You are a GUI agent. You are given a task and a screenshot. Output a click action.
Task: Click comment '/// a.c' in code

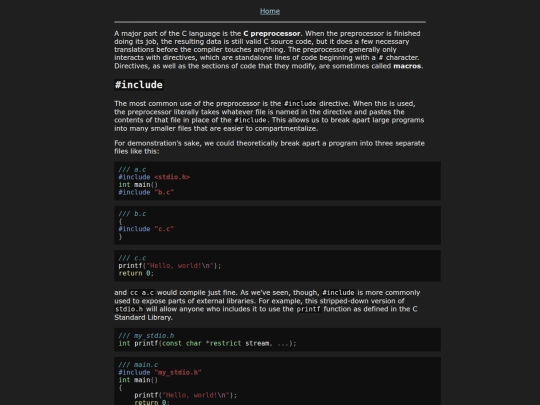pyautogui.click(x=132, y=169)
